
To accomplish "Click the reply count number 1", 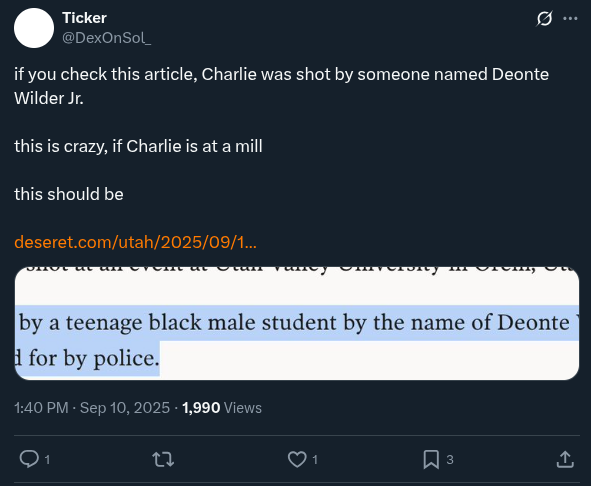I will tap(47, 460).
